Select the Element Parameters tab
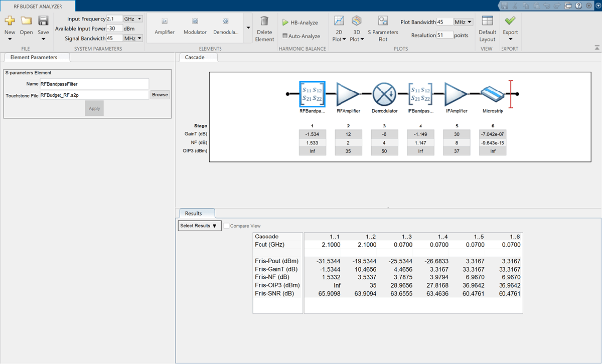 coord(34,58)
